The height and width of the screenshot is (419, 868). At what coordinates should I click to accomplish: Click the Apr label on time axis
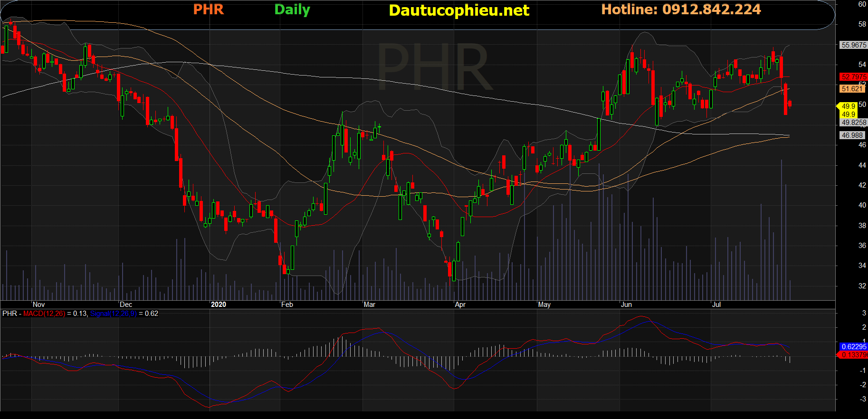(460, 305)
